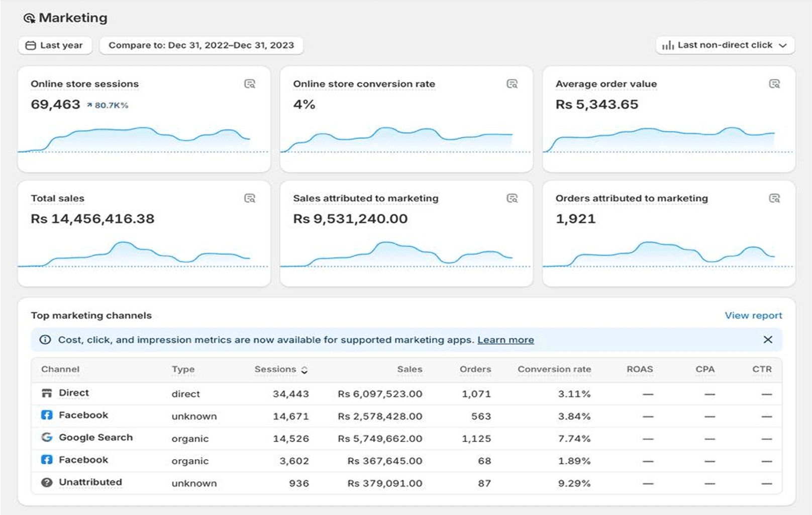Click the Google Search channel icon
The width and height of the screenshot is (812, 515).
click(x=47, y=438)
